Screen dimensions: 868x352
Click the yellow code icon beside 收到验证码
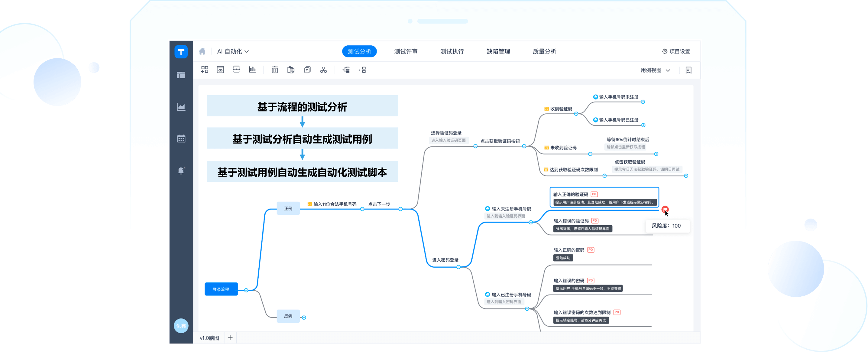coord(546,109)
